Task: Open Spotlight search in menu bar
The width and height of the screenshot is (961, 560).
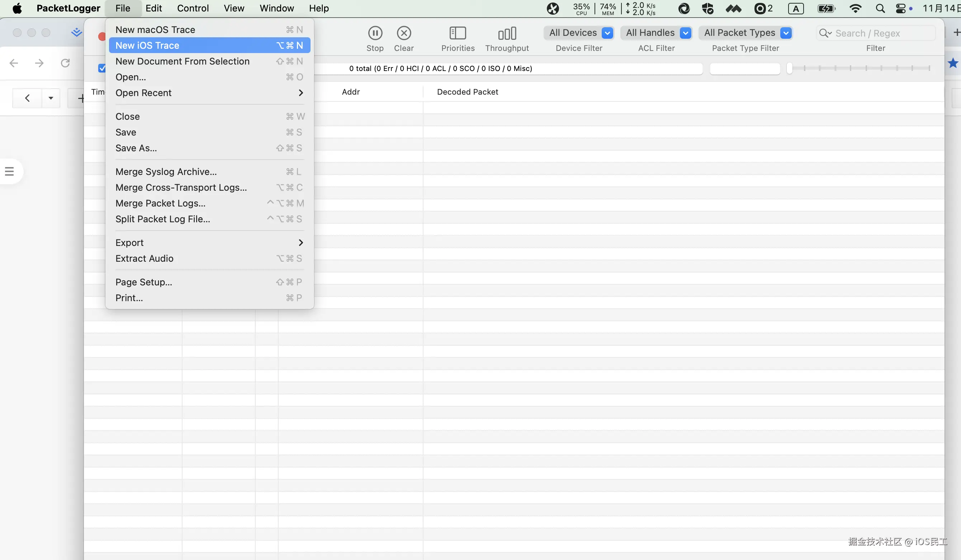Action: point(880,8)
